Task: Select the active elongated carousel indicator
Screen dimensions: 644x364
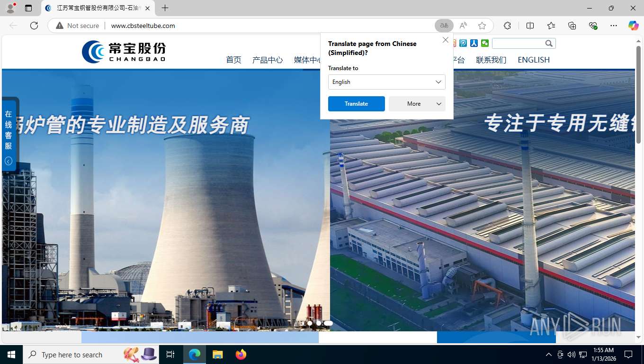Action: [328, 323]
